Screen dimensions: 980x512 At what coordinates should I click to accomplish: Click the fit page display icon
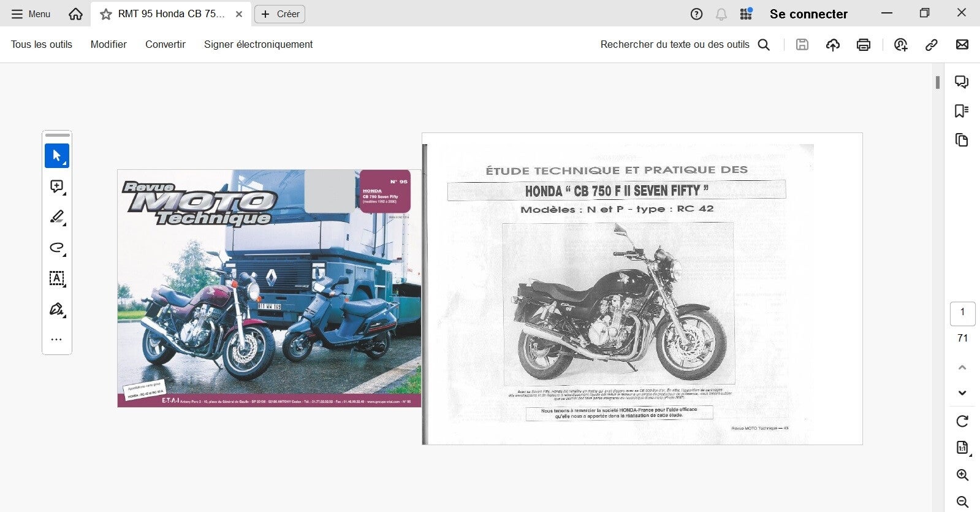[x=962, y=448]
